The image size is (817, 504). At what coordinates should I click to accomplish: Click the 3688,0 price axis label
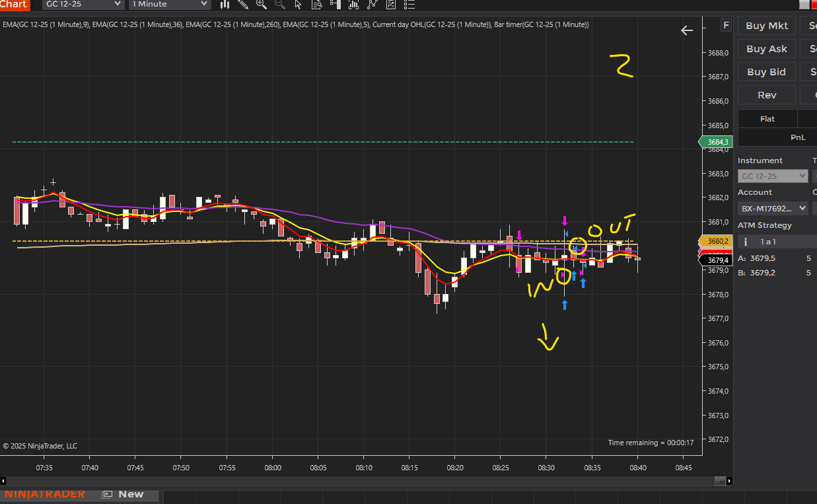pyautogui.click(x=718, y=53)
